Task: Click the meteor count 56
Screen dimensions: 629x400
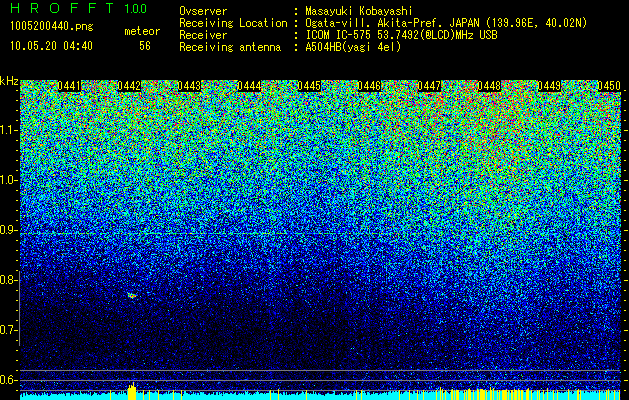Action: pyautogui.click(x=145, y=46)
